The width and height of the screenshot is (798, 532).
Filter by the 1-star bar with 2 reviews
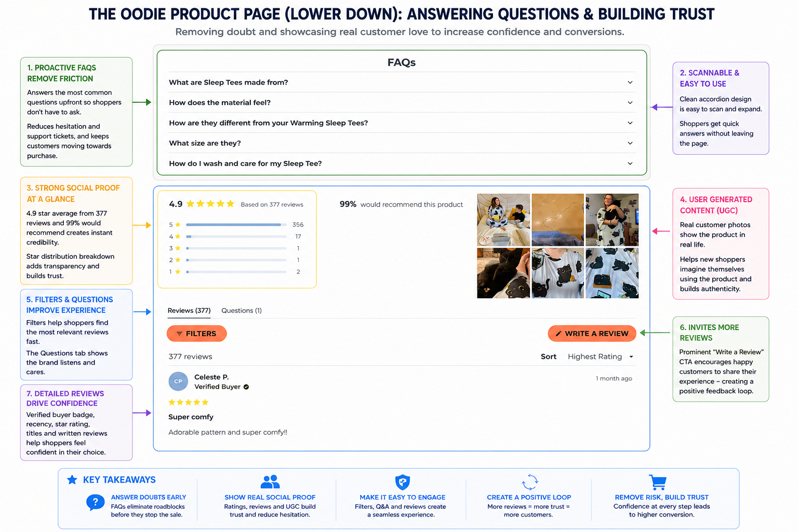236,272
